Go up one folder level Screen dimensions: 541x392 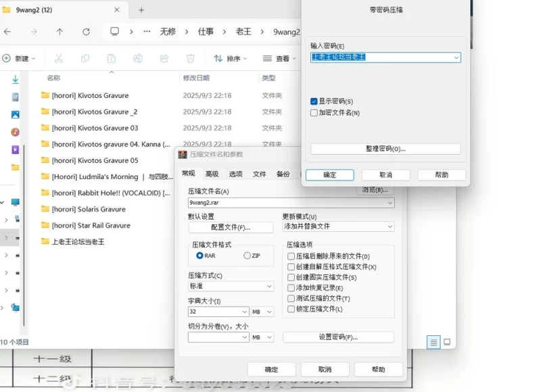pyautogui.click(x=60, y=32)
